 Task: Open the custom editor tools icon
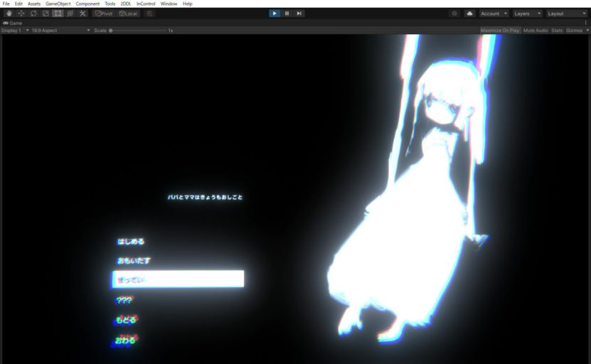click(x=82, y=14)
